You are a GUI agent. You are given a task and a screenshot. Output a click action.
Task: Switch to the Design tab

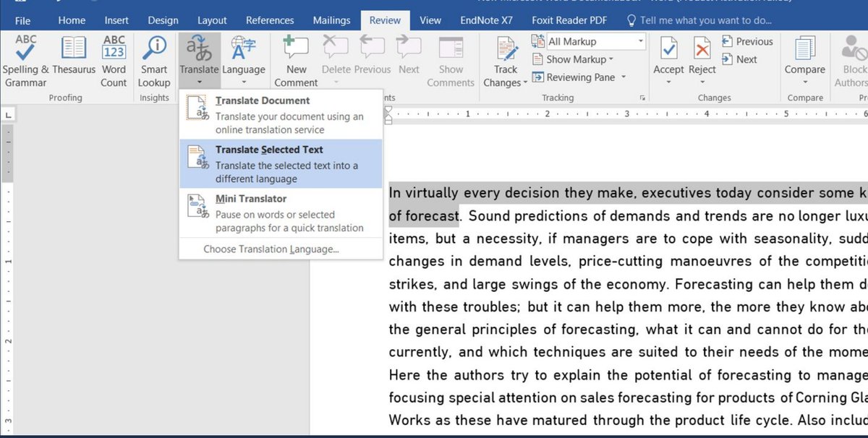pyautogui.click(x=163, y=20)
